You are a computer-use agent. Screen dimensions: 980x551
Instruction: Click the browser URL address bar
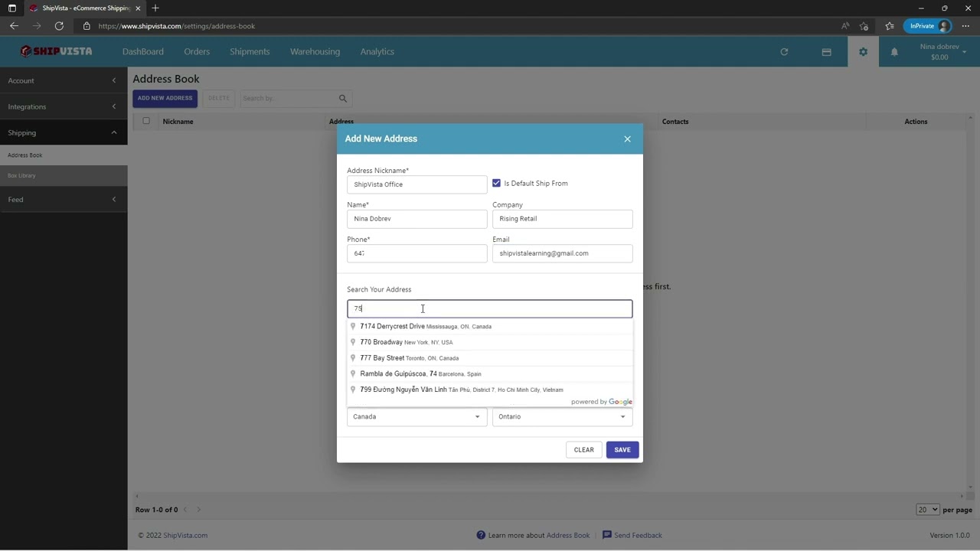[459, 26]
